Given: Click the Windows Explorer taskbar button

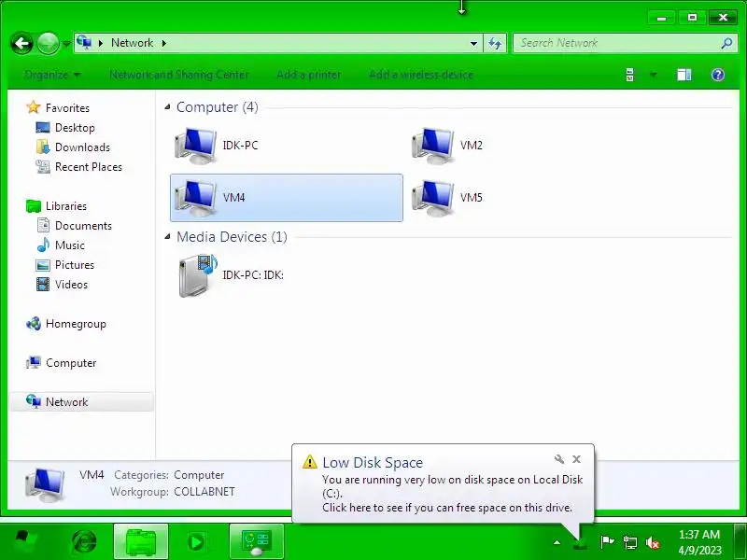Looking at the screenshot, I should (141, 542).
